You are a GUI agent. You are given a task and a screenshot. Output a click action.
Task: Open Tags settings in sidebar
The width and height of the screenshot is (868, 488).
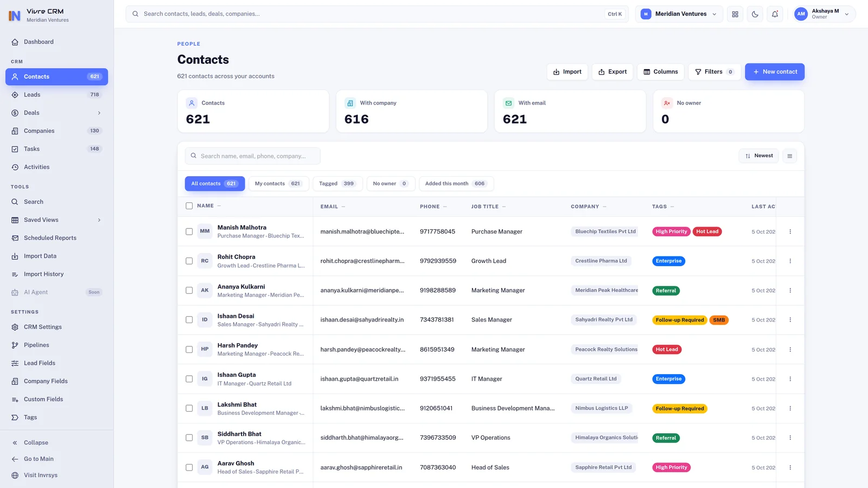[56, 418]
